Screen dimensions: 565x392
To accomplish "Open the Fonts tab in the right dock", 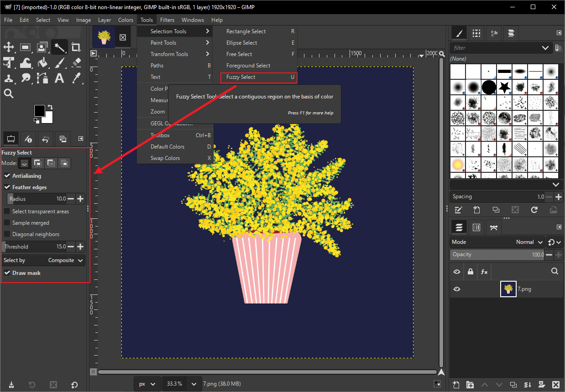I will 493,33.
